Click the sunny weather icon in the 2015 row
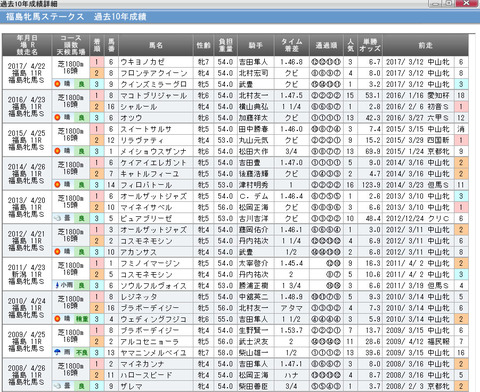This screenshot has height=392, width=480. coord(57,151)
